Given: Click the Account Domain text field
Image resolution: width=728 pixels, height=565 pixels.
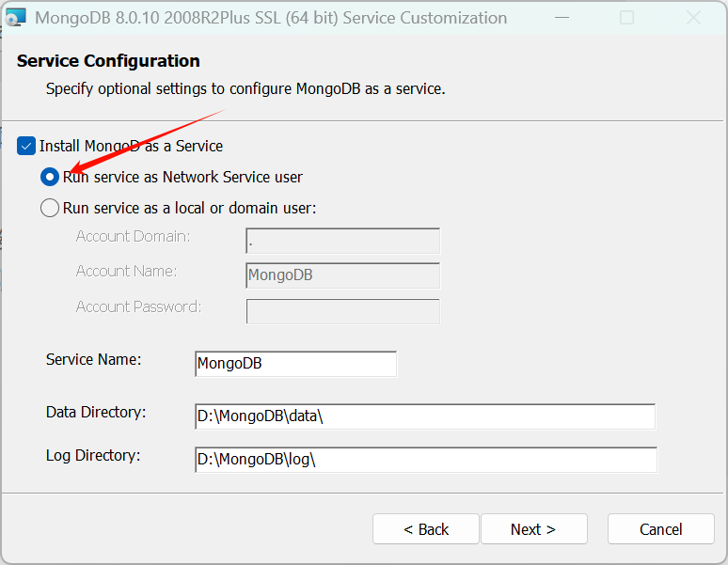Looking at the screenshot, I should click(x=342, y=242).
